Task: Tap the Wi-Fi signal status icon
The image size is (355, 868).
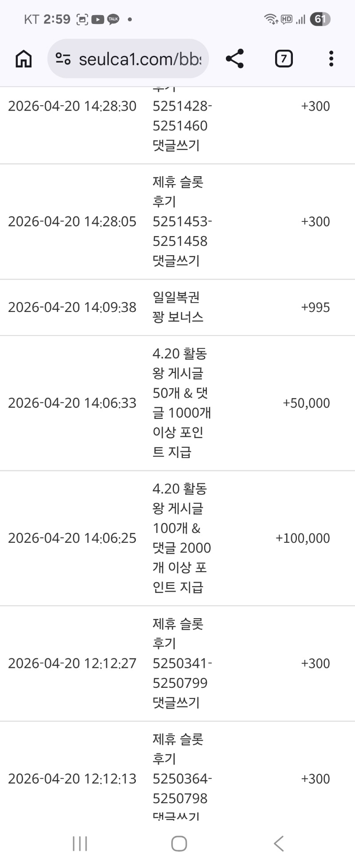Action: [270, 19]
